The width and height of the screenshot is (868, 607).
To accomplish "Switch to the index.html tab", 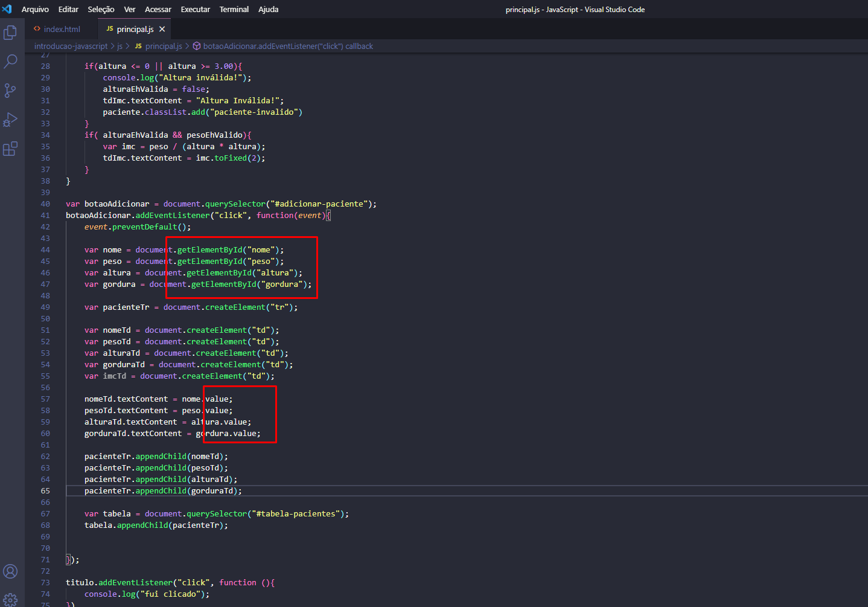I will (x=62, y=29).
